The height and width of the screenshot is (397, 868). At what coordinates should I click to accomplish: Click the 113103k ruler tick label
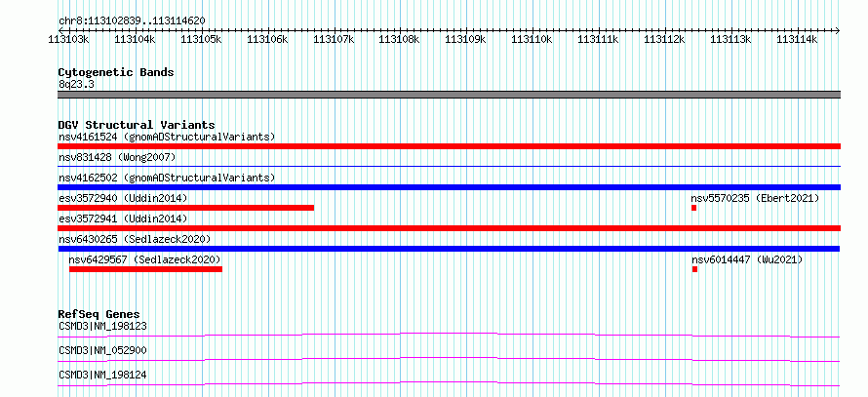pyautogui.click(x=69, y=39)
